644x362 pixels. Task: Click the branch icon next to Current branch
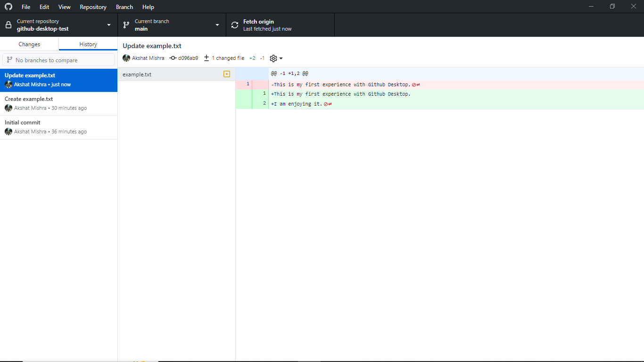126,25
